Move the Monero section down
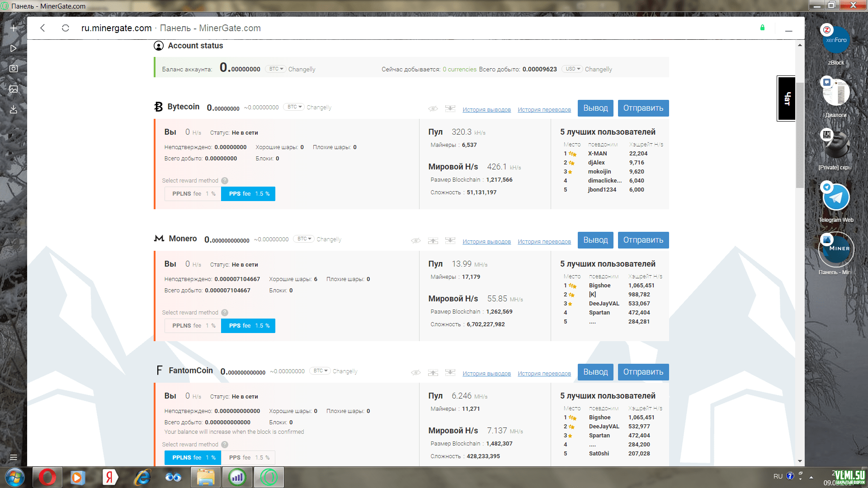Screen dimensions: 868x488 pos(450,240)
